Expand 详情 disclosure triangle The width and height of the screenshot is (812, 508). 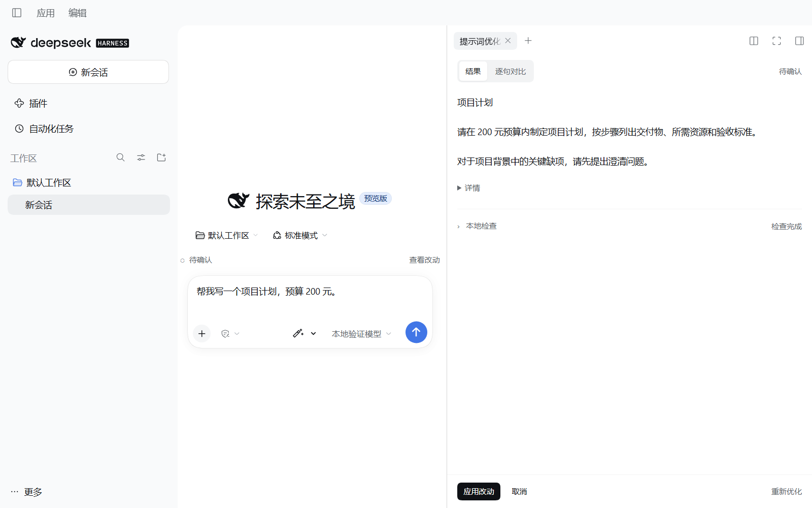(468, 188)
